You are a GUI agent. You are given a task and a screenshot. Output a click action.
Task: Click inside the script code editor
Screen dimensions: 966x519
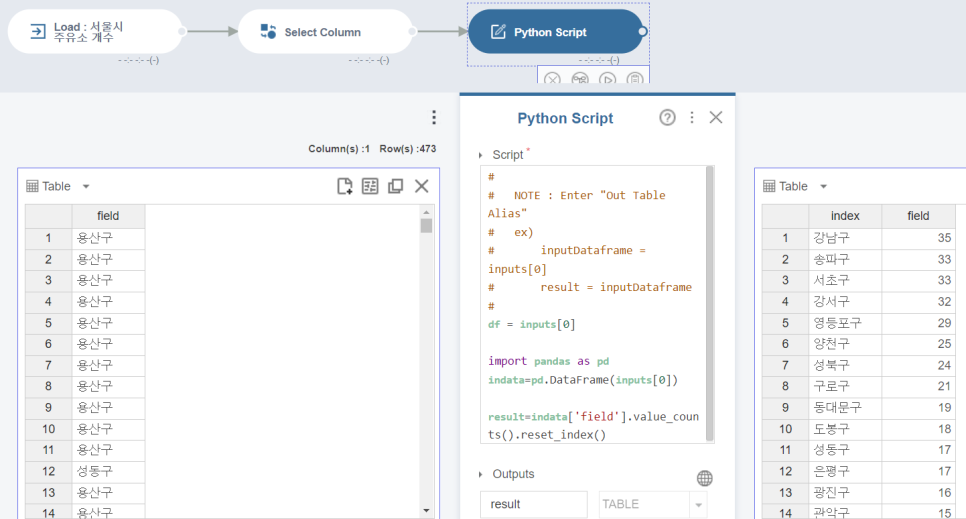click(593, 304)
